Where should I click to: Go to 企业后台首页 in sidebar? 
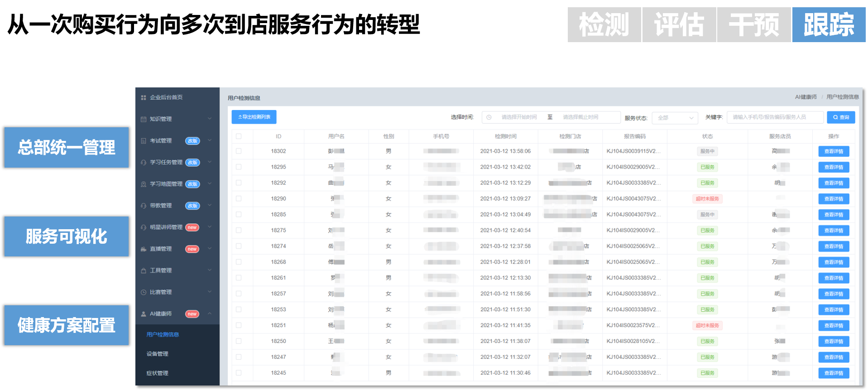tap(166, 97)
